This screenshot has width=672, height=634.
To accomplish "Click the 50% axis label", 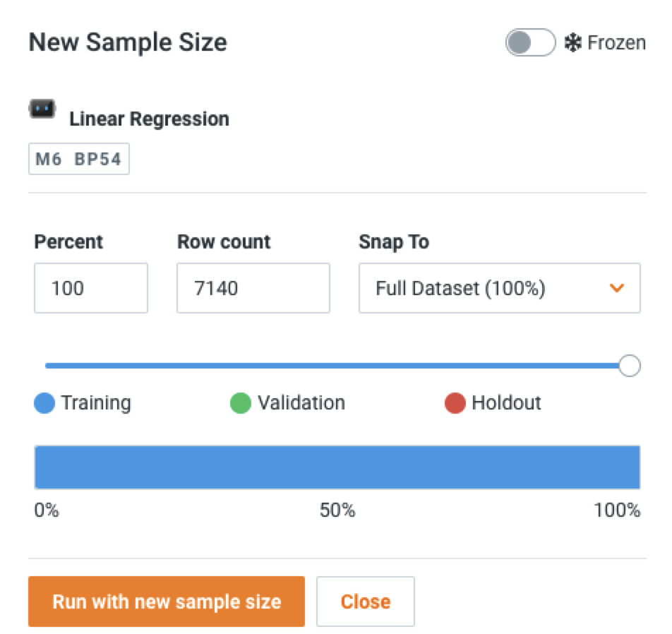I will coord(337,510).
